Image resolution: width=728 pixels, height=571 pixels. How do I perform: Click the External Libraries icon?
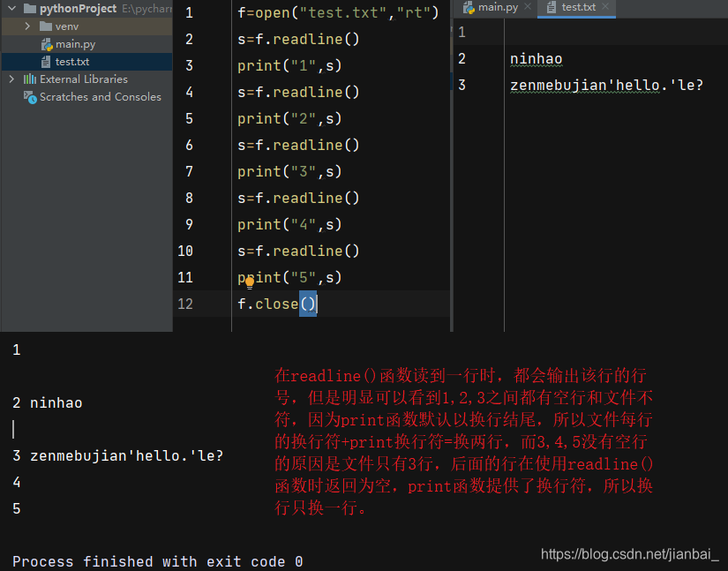pos(30,79)
